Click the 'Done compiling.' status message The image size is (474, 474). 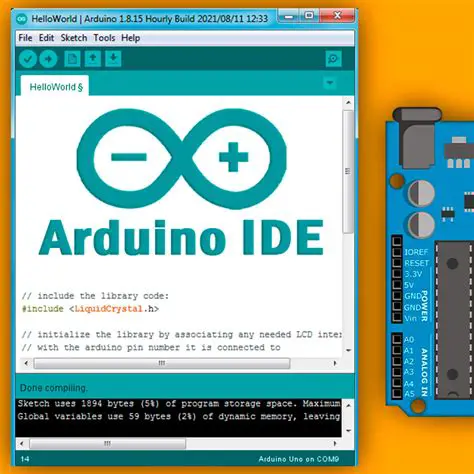pyautogui.click(x=54, y=388)
